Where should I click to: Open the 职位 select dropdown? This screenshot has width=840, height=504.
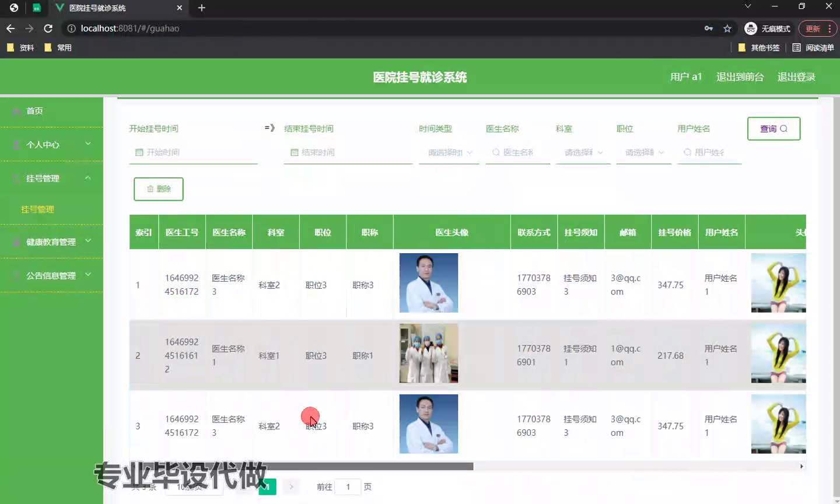click(x=644, y=152)
